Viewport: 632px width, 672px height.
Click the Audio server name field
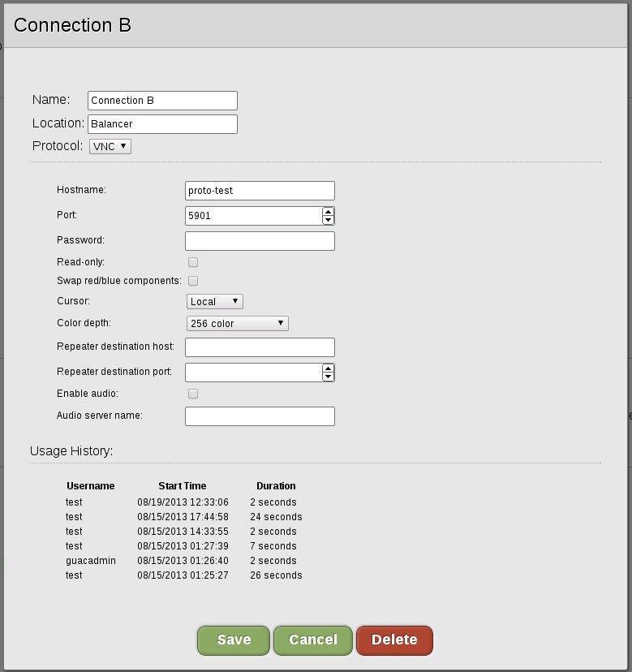click(x=260, y=416)
